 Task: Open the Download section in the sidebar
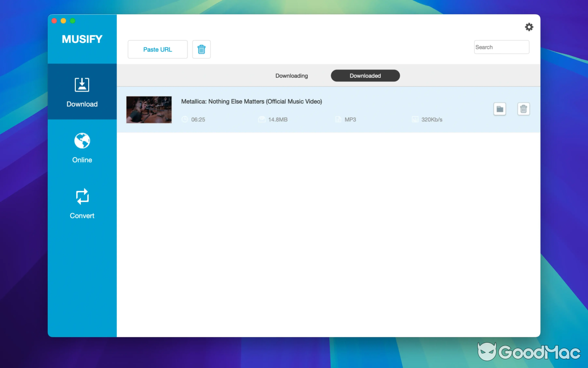click(x=82, y=92)
